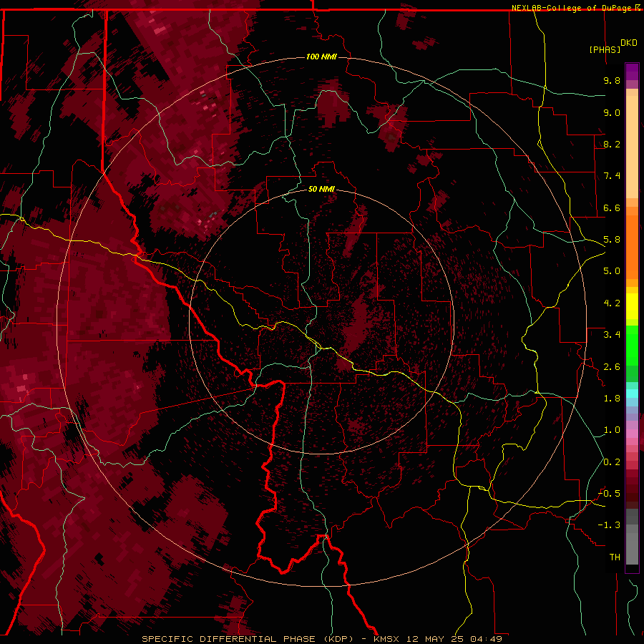Click the 3.4 scale value
Screen dimensions: 644x644
(612, 335)
